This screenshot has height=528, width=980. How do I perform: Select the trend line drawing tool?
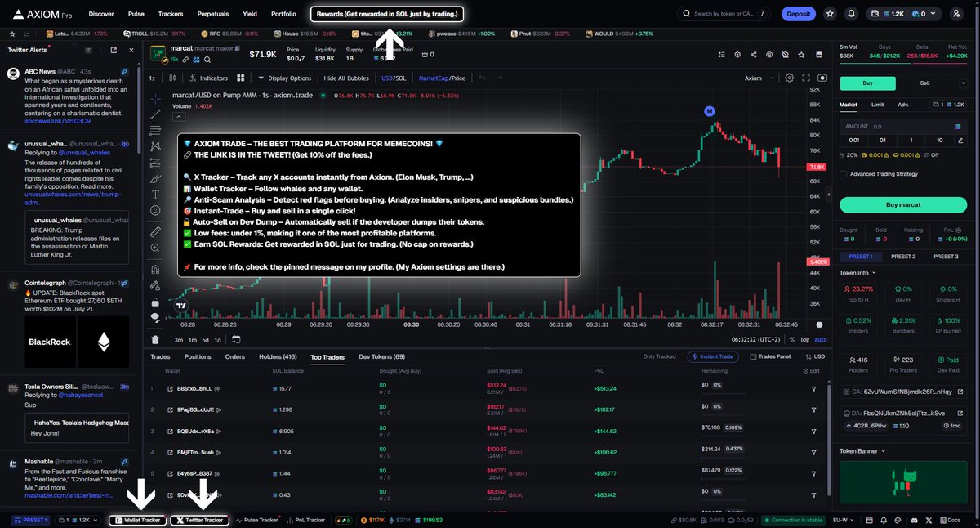[155, 114]
